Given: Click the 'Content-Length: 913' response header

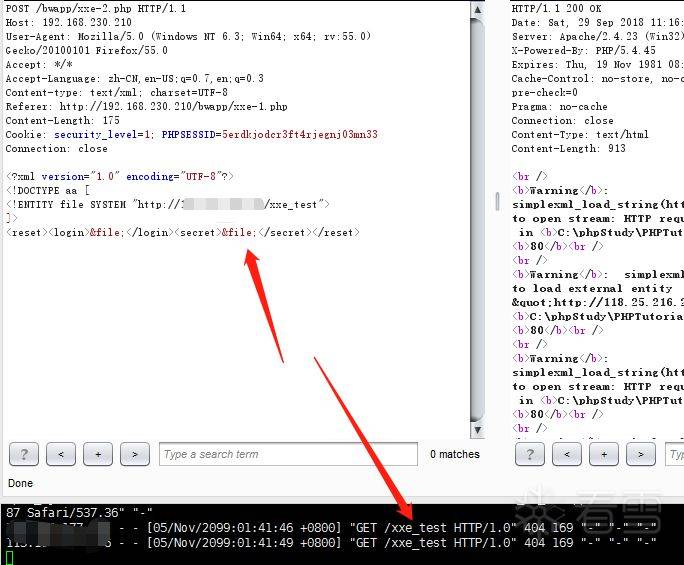Looking at the screenshot, I should point(568,148).
